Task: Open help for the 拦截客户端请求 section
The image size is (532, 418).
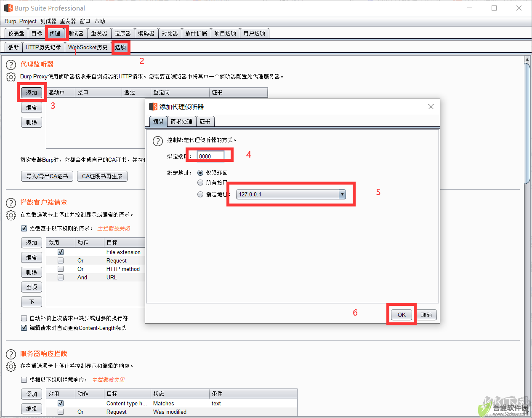Action: tap(11, 203)
